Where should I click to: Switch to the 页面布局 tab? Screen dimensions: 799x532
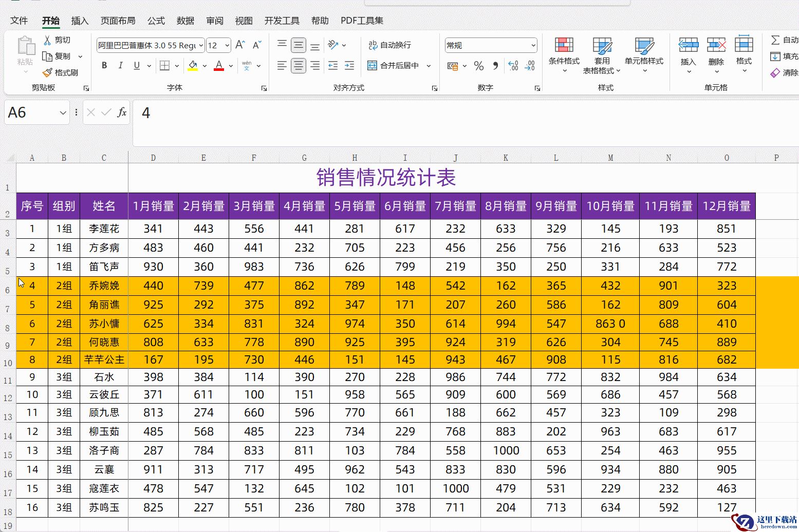coord(118,21)
